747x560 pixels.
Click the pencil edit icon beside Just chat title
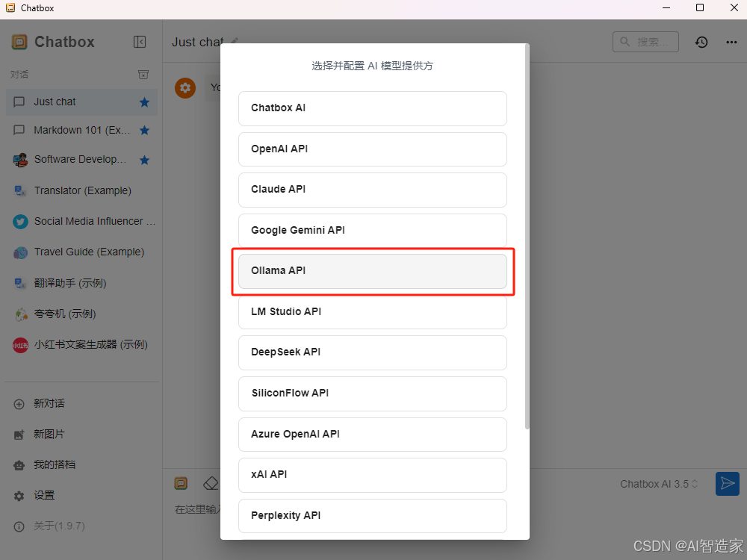point(235,40)
